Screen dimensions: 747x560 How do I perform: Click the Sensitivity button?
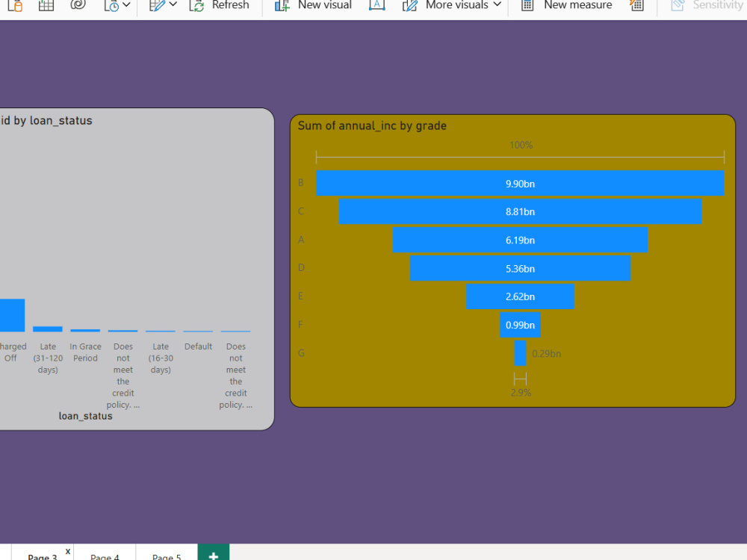pos(708,5)
